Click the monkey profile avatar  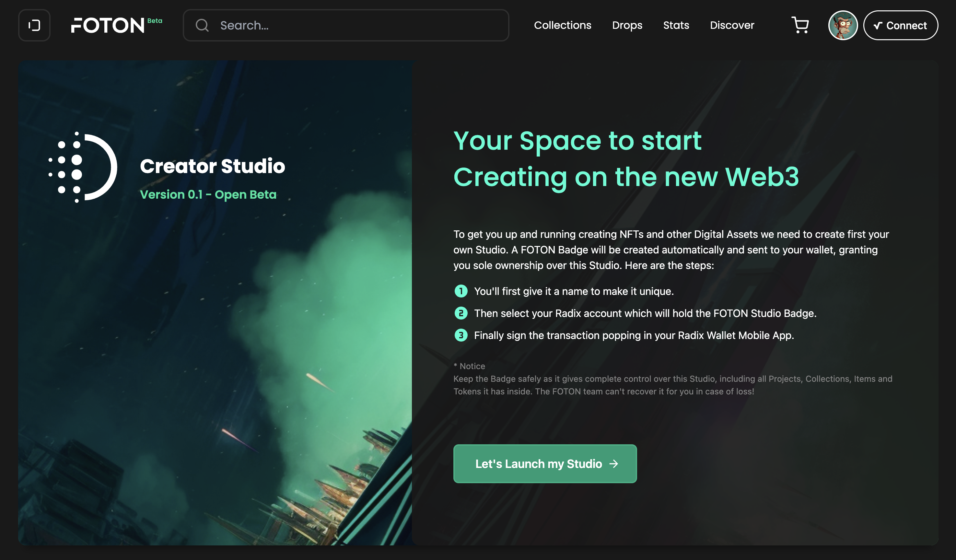pos(843,25)
